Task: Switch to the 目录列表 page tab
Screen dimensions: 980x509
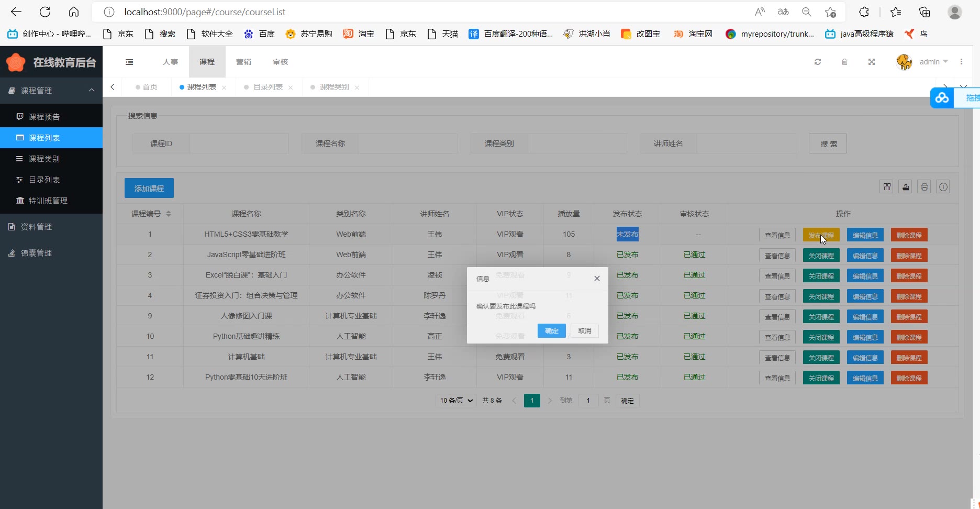Action: pyautogui.click(x=268, y=87)
